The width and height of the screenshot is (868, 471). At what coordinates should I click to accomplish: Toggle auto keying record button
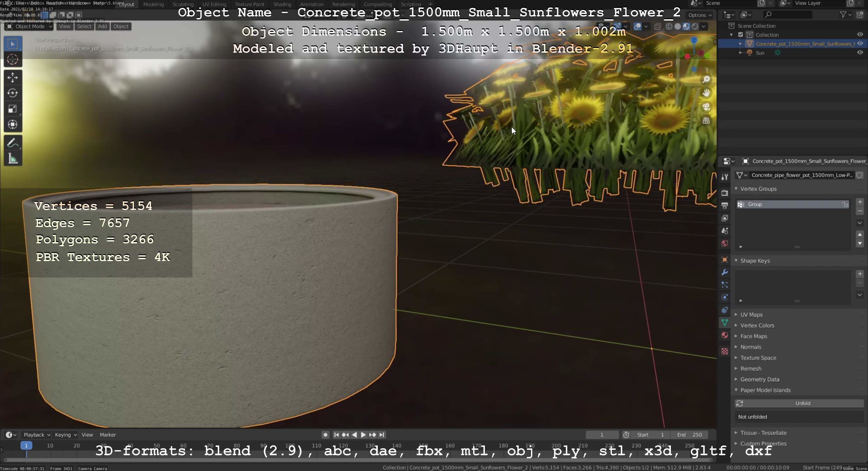point(325,435)
